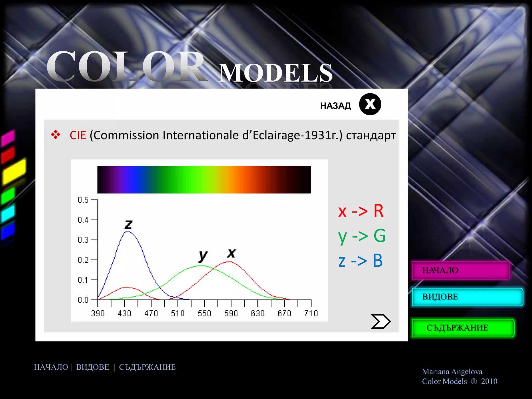Open СЪДЪРЖАНИЕ link in bottom navigation
The width and height of the screenshot is (532, 399).
pyautogui.click(x=147, y=367)
